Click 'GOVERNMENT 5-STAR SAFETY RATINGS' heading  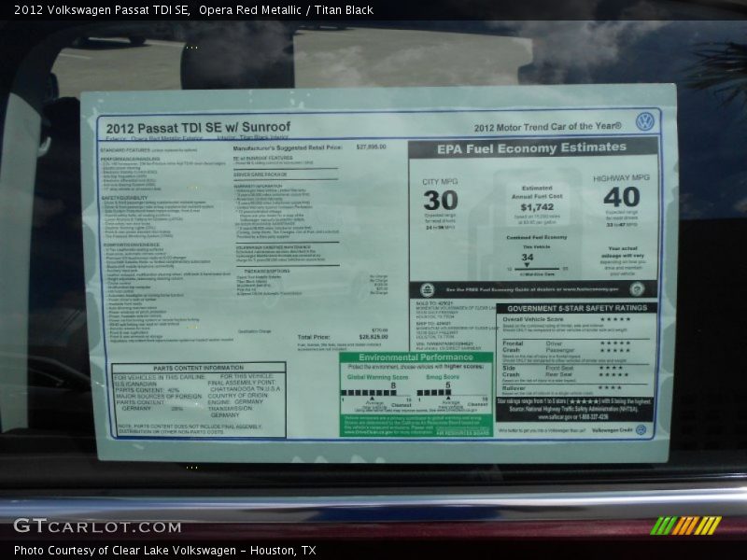(x=577, y=308)
